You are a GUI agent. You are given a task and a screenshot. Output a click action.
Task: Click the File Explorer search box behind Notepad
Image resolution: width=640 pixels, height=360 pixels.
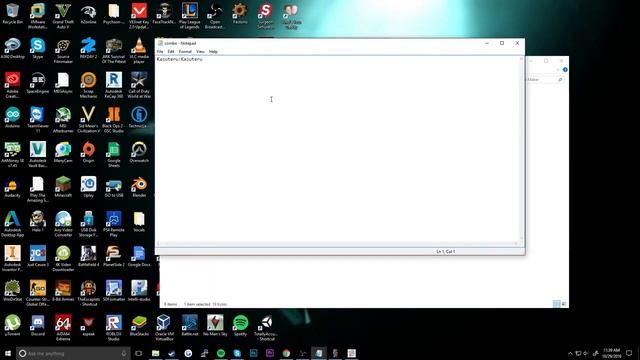pos(545,80)
